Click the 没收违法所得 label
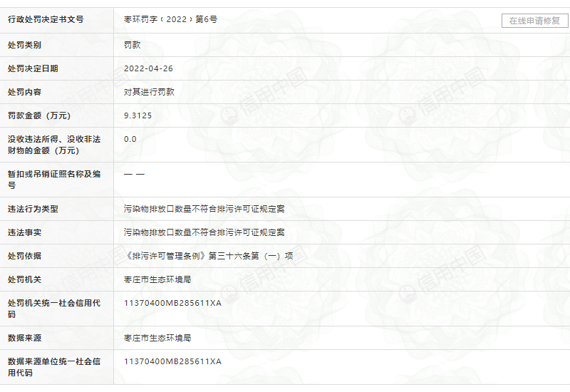The width and height of the screenshot is (570, 392). coord(54,145)
